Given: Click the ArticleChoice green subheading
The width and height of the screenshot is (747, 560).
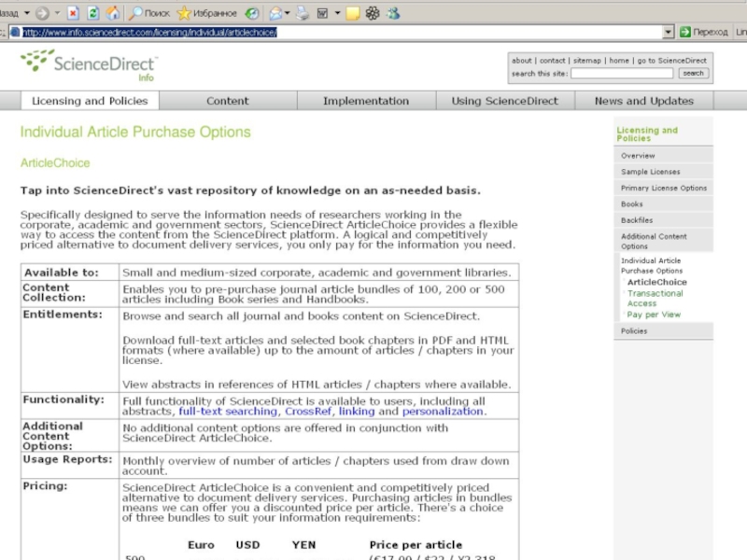Looking at the screenshot, I should point(55,162).
